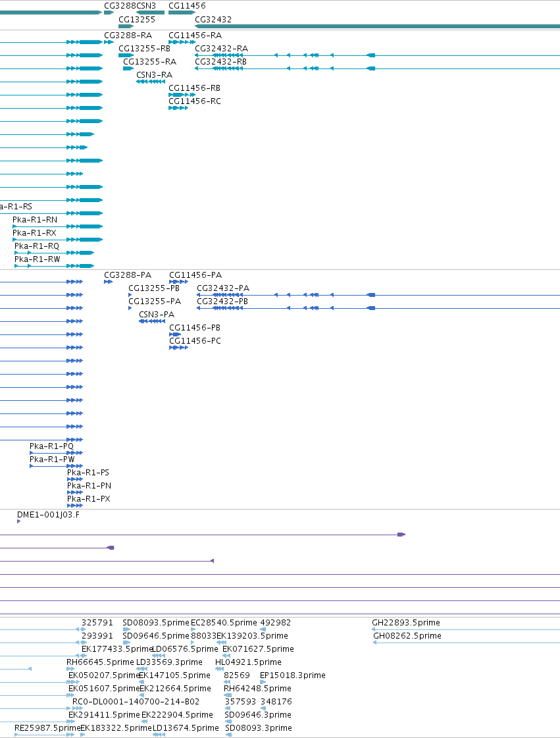Select the CG13255-PA protein label
The height and width of the screenshot is (738, 560).
(155, 302)
